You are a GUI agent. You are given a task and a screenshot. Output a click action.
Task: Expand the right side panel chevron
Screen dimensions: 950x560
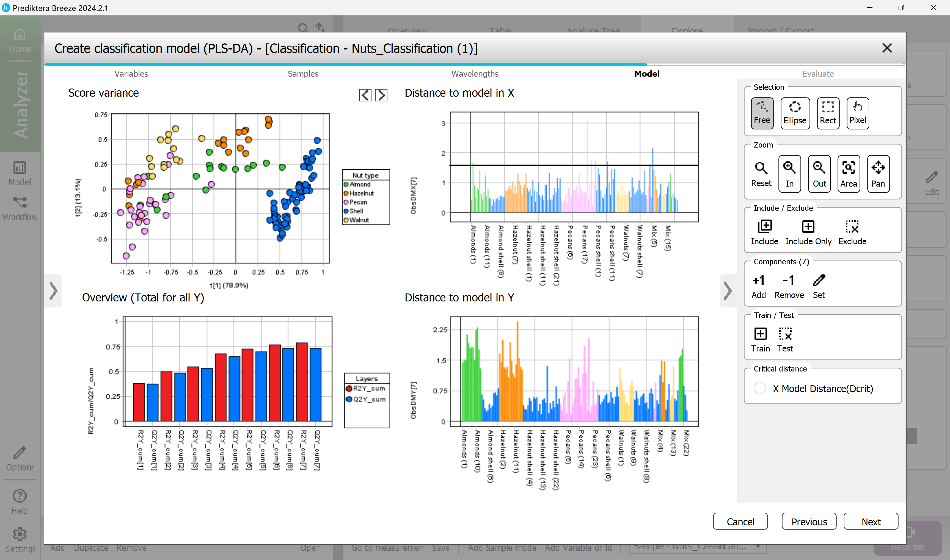(728, 290)
